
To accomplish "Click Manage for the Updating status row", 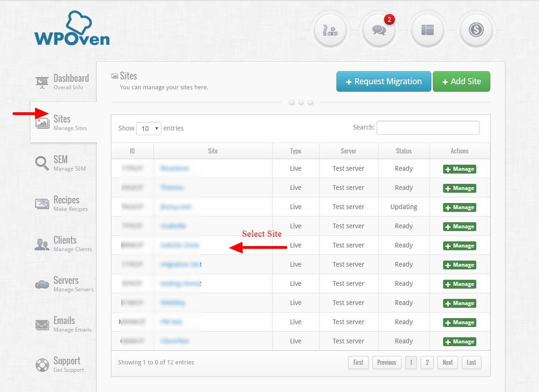I will point(459,208).
